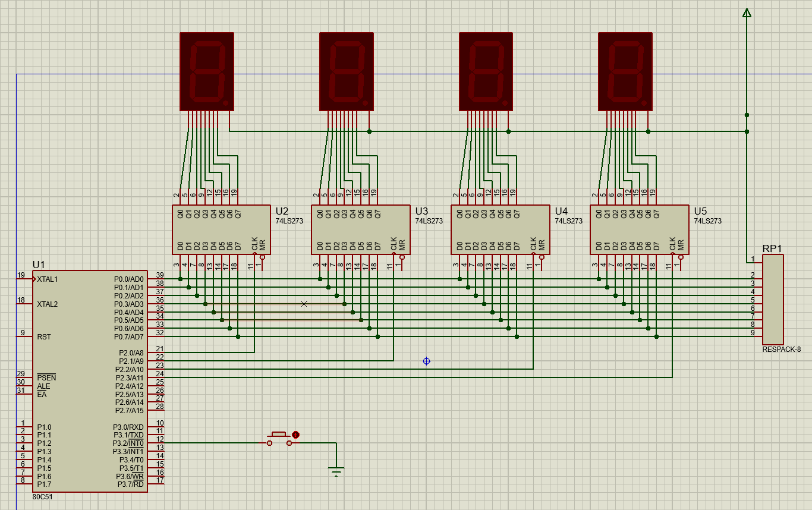Click the P2.7/A15 pin name
The width and height of the screenshot is (812, 510).
(130, 410)
